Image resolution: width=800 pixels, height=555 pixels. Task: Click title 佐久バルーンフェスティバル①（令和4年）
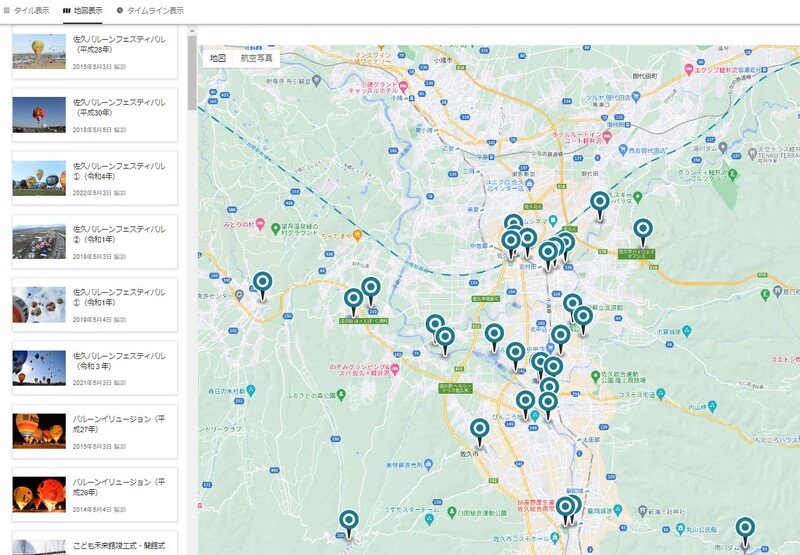click(119, 171)
